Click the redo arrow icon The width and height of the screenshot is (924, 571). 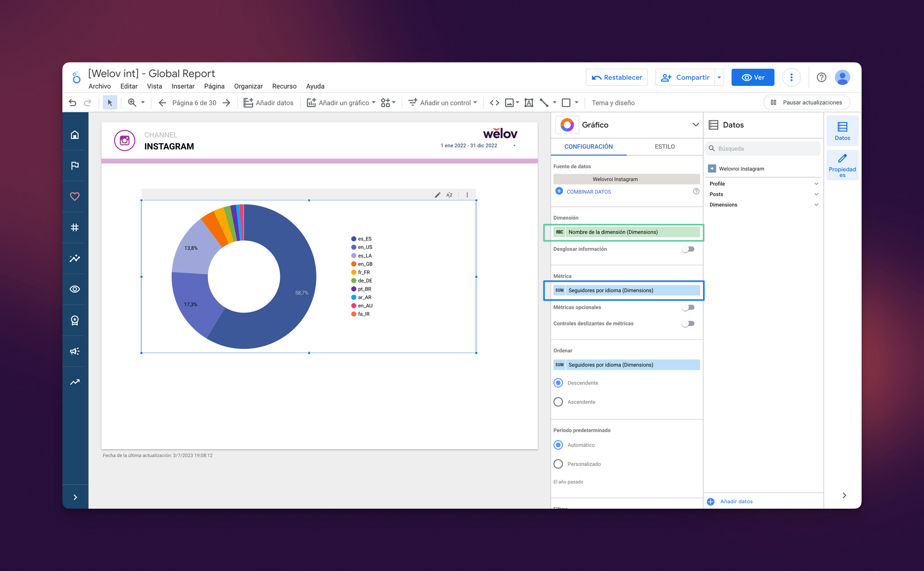(87, 102)
